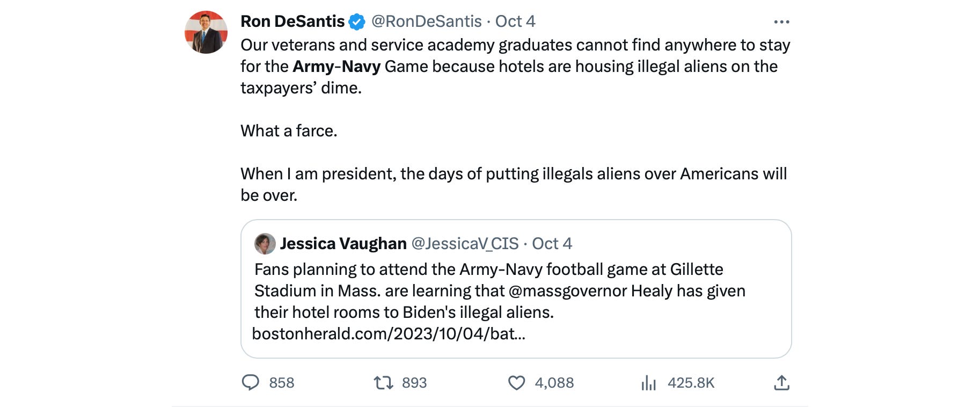
Task: Click the @RonDeSantis handle
Action: click(426, 21)
